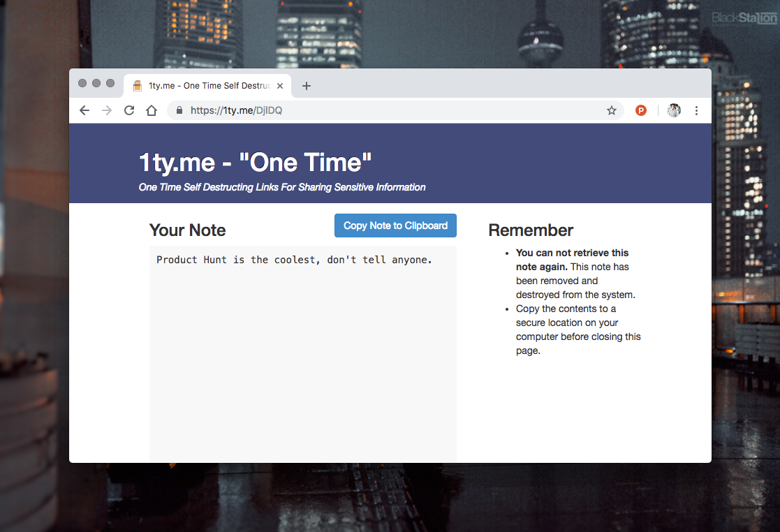The width and height of the screenshot is (780, 532).
Task: Open Chrome's three-dot menu
Action: (x=696, y=110)
